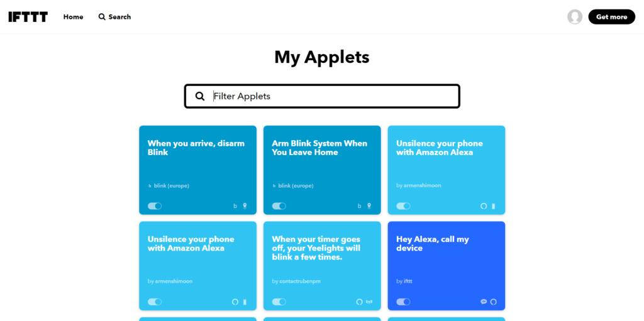This screenshot has height=321, width=644.
Task: Click Blink icon on When you arrive card
Action: [235, 206]
